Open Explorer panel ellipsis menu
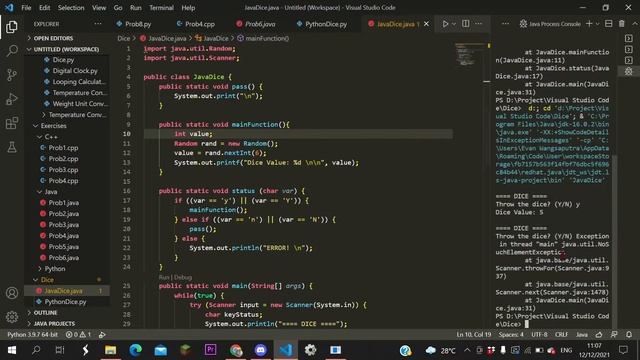640x360 pixels. point(98,24)
